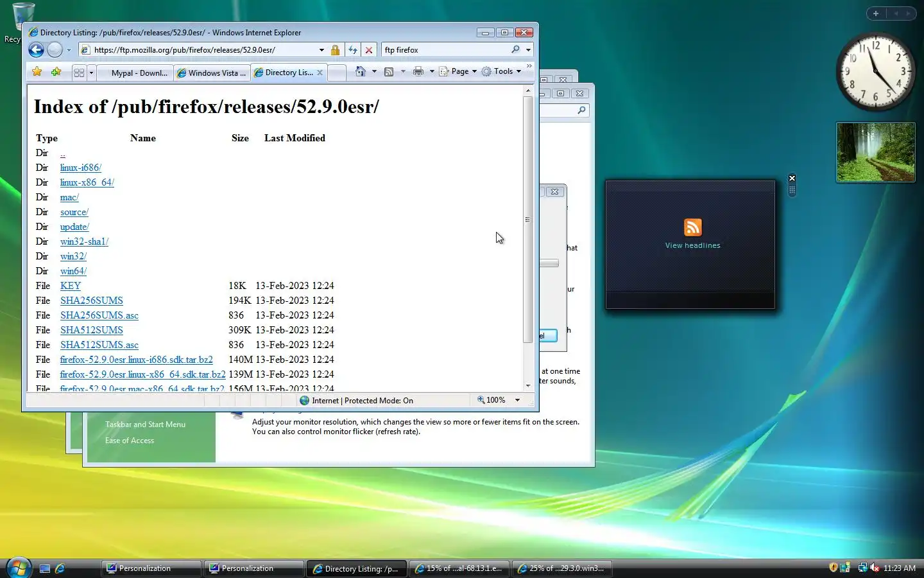Open the update/ directory link
The width and height of the screenshot is (924, 578).
74,227
